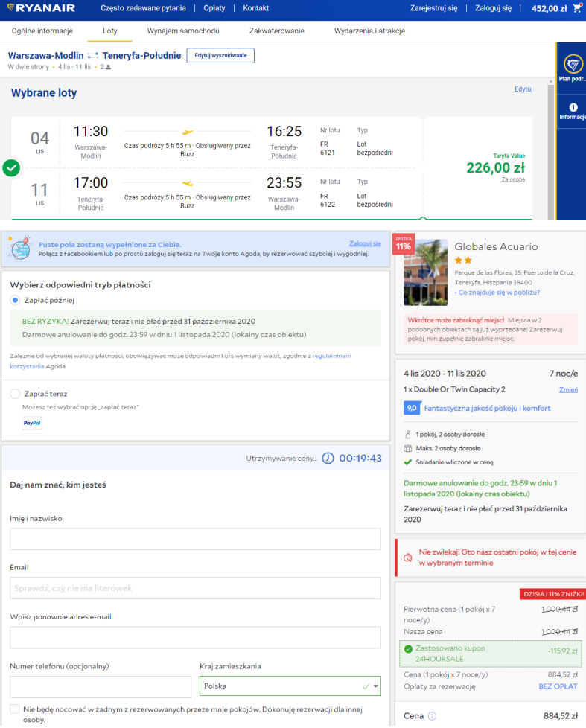
Task: Click the Globales Acuario hotel name
Action: [496, 246]
